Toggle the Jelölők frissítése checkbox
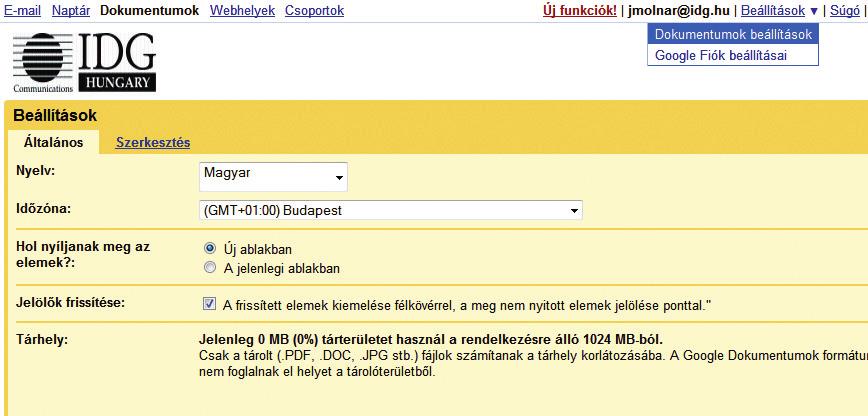868x416 pixels. pyautogui.click(x=210, y=304)
